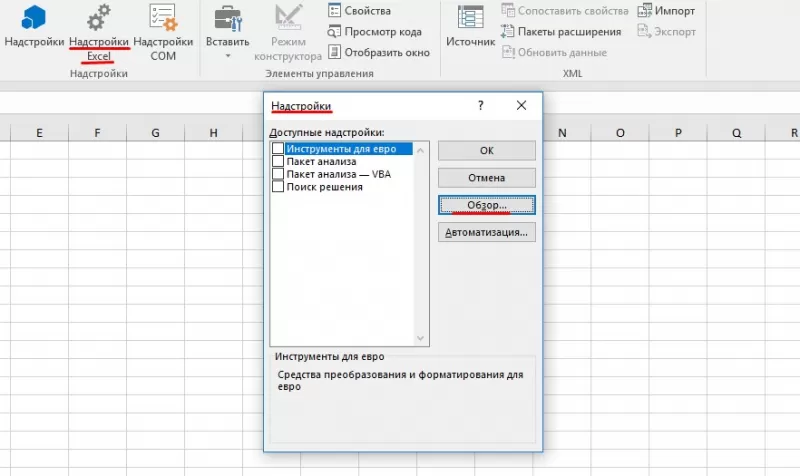The image size is (800, 476).
Task: Confirm the dialog with OK
Action: 487,151
